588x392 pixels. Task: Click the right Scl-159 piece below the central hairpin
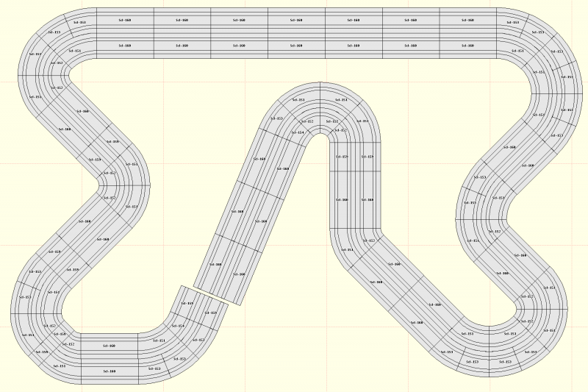(369, 157)
